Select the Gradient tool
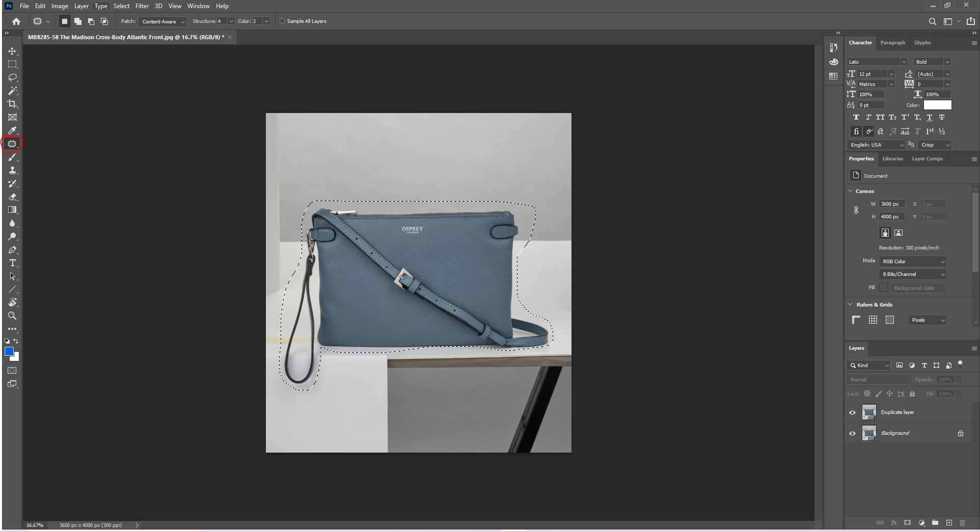Screen dimensions: 980x531 point(12,210)
